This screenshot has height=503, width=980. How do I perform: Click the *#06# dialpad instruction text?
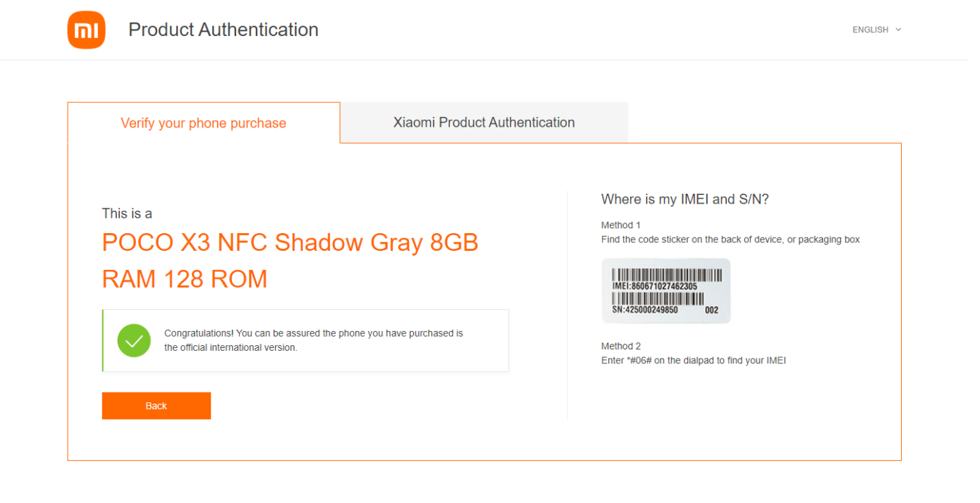(x=693, y=361)
